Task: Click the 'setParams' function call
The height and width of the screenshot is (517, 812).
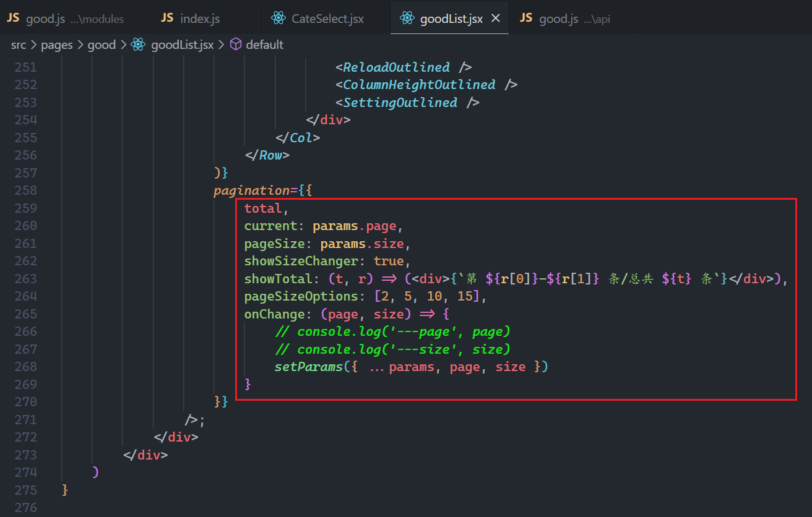Action: [309, 367]
